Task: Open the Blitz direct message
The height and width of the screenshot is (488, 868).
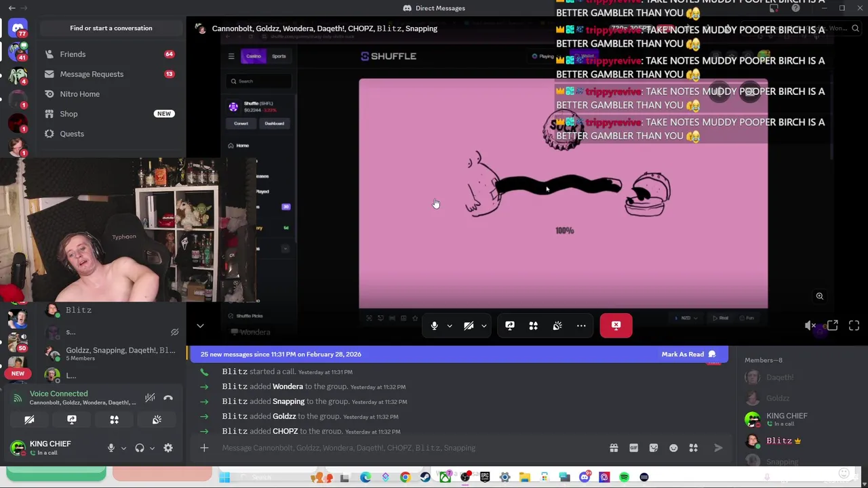Action: click(79, 310)
